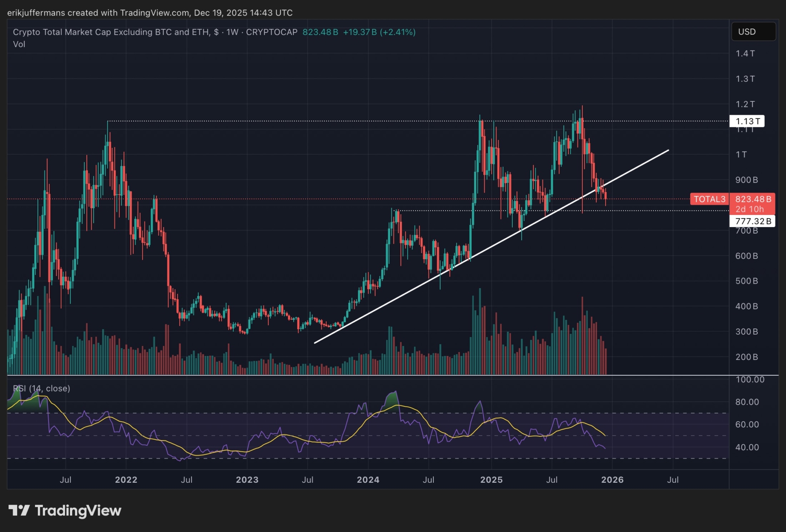Click the +19.37 B (+2.41%) change value
The width and height of the screenshot is (786, 532).
click(379, 32)
